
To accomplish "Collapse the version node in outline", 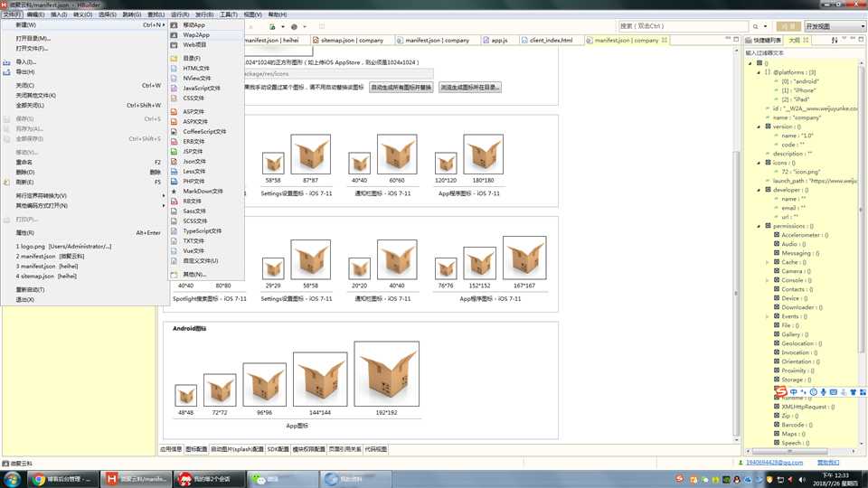I will click(759, 127).
